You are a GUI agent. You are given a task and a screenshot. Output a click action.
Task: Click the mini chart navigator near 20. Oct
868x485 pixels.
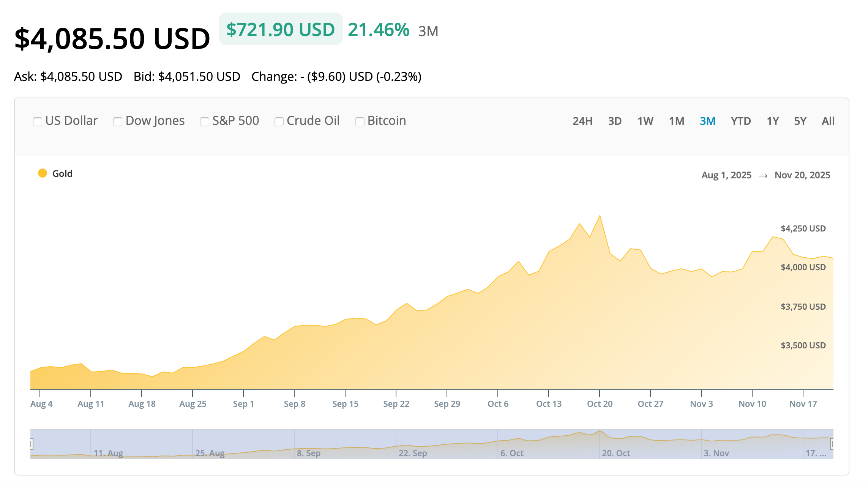(615, 444)
